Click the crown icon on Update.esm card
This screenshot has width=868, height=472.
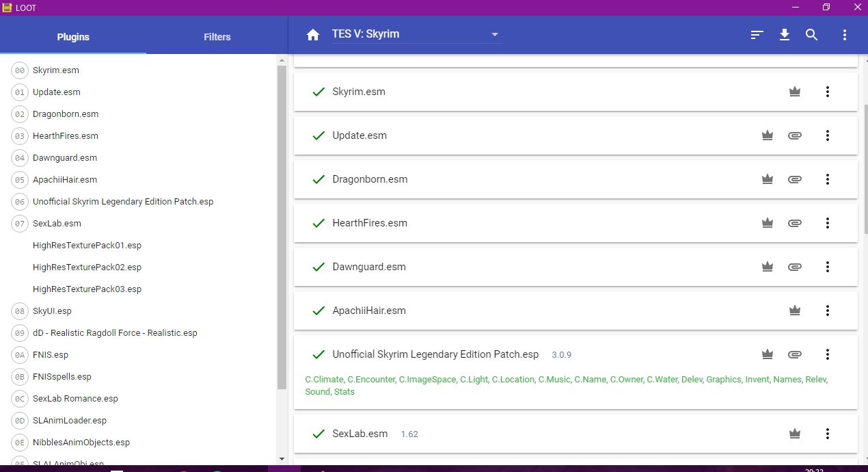pyautogui.click(x=768, y=135)
